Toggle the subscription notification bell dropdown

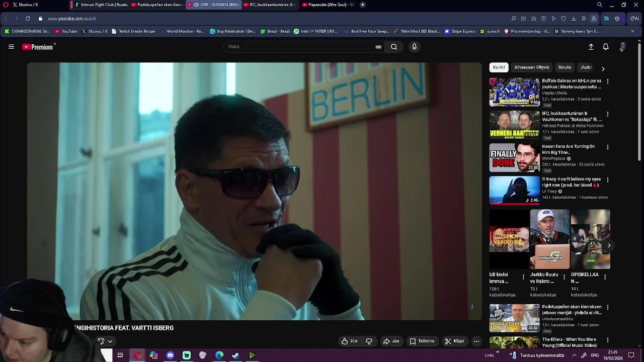click(105, 341)
